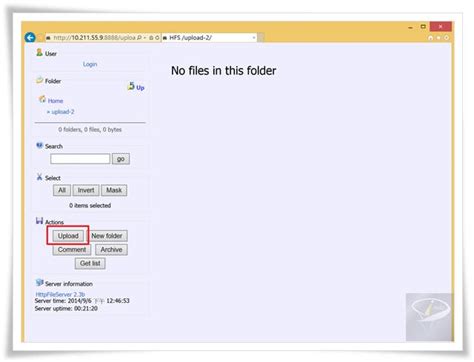474x362 pixels.
Task: Click the Server time text line
Action: point(82,301)
